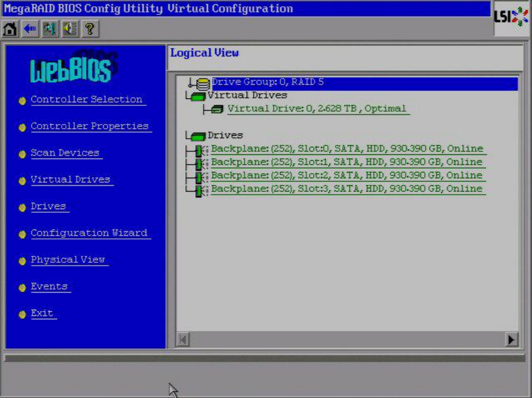Image resolution: width=532 pixels, height=398 pixels.
Task: Open Controller Properties from the sidebar
Action: [x=89, y=126]
